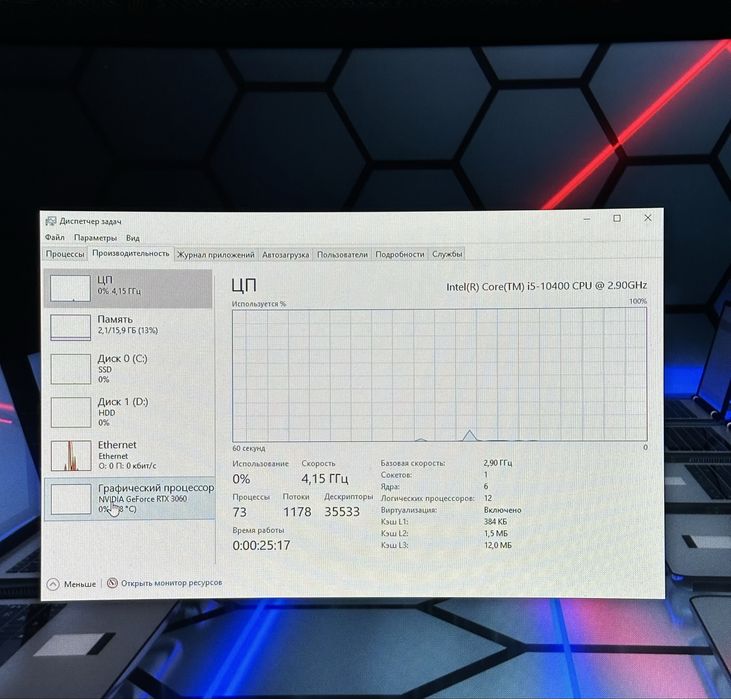Click the Intel(R) Core(TM) i5-10400 CPU name
Viewport: 731px width, 699px height.
pyautogui.click(x=546, y=286)
